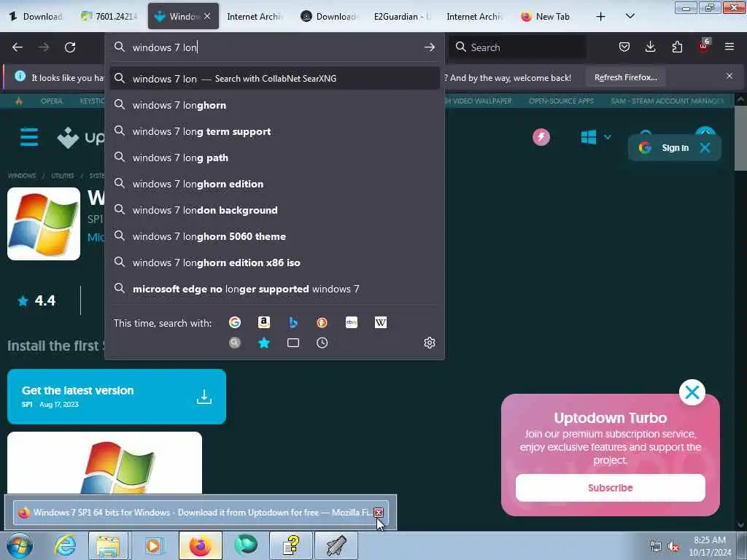This screenshot has height=560, width=747.
Task: Open Windows Media Player from taskbar
Action: pos(153,545)
